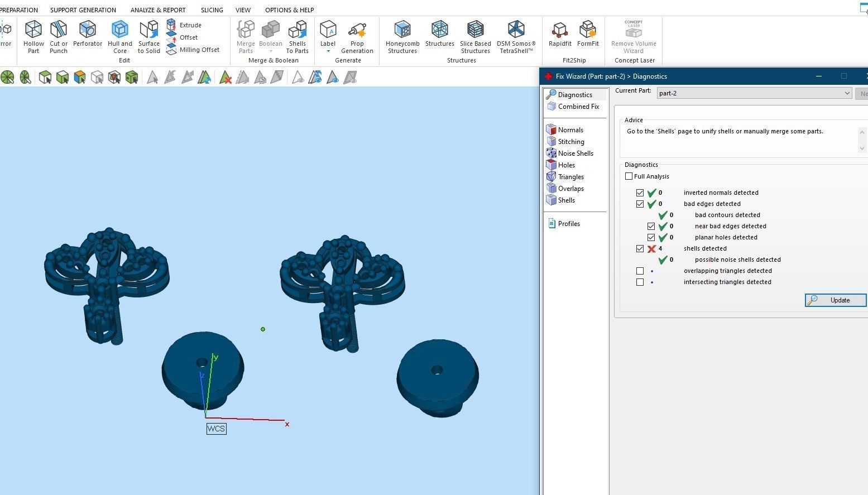Toggle the bad edges detected checkbox
The image size is (868, 495).
(x=640, y=204)
